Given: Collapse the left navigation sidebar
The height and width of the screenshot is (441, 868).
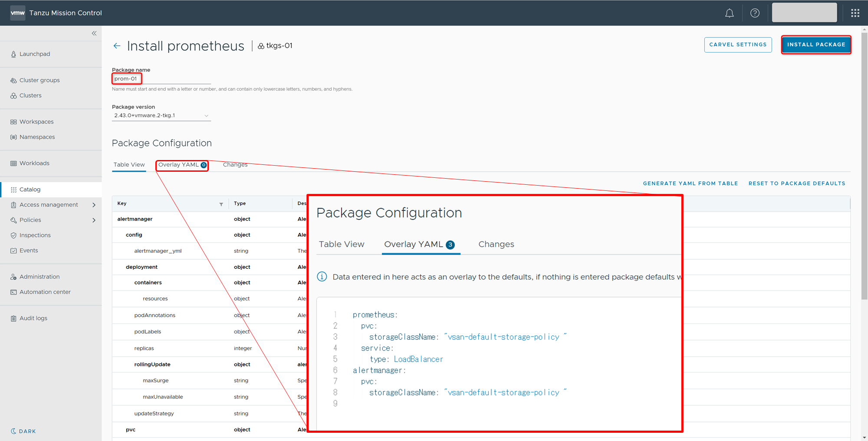Looking at the screenshot, I should 94,33.
